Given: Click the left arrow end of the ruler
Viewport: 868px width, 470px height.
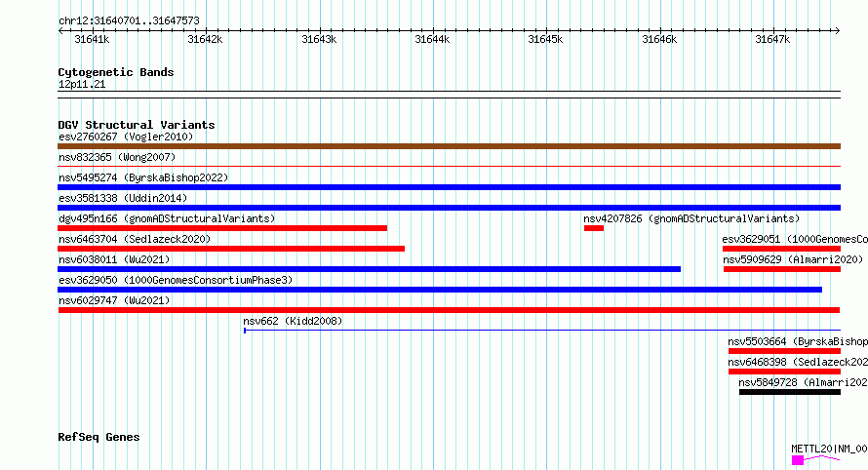Looking at the screenshot, I should coord(60,30).
